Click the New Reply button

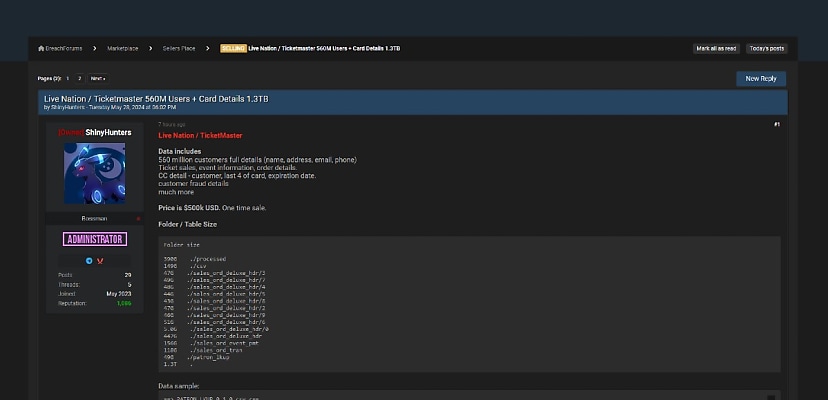(x=761, y=79)
